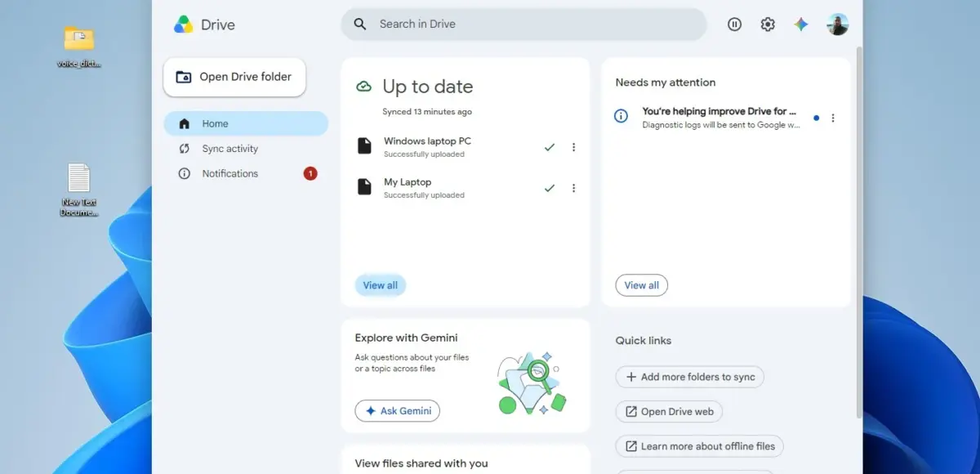
Task: Click the info icon beside diagnostic notice
Action: pos(621,117)
